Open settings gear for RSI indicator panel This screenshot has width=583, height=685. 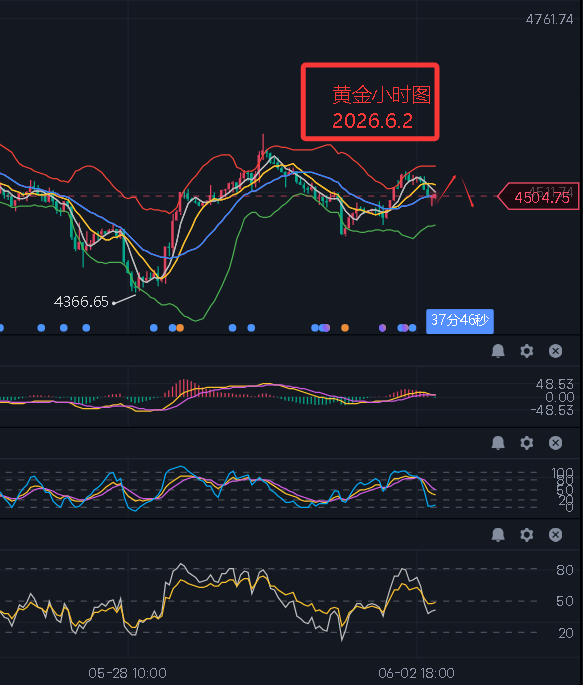(x=527, y=534)
